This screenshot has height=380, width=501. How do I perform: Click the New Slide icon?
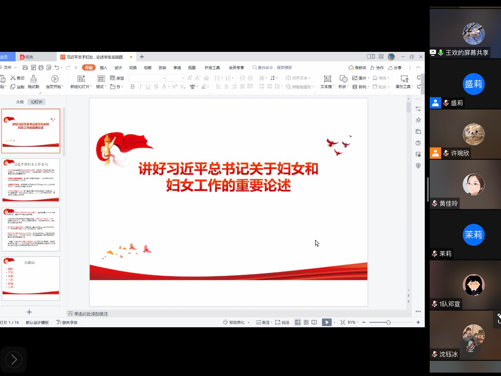[x=81, y=79]
